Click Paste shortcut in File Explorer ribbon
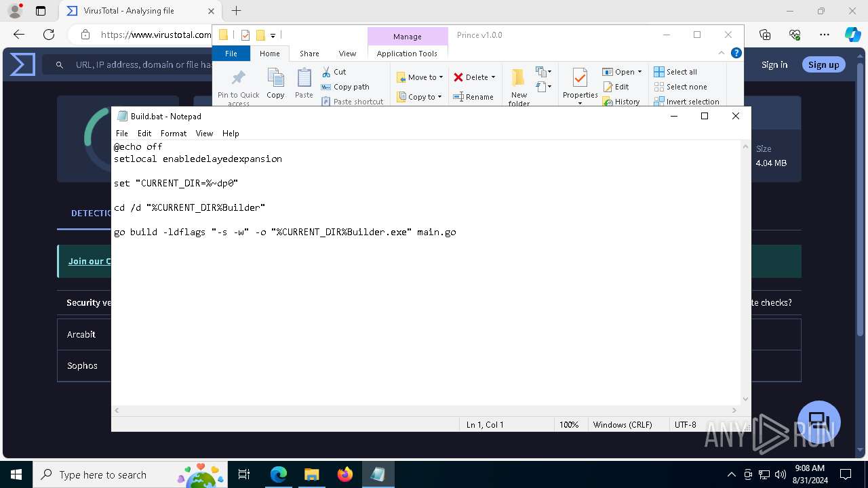 point(352,102)
